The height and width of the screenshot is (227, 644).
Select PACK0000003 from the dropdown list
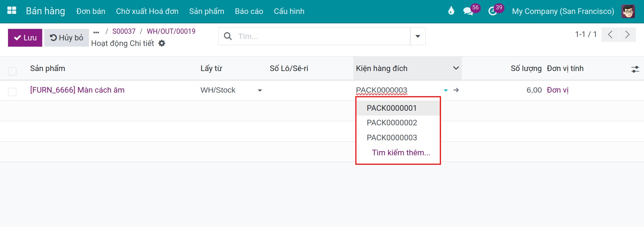(x=398, y=138)
